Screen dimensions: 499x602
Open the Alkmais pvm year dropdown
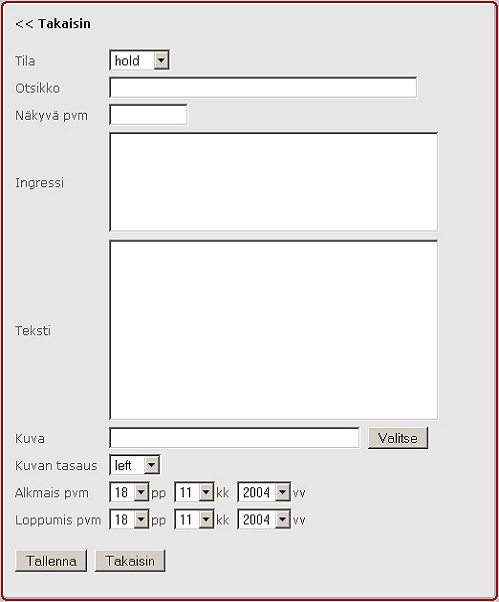click(x=264, y=492)
